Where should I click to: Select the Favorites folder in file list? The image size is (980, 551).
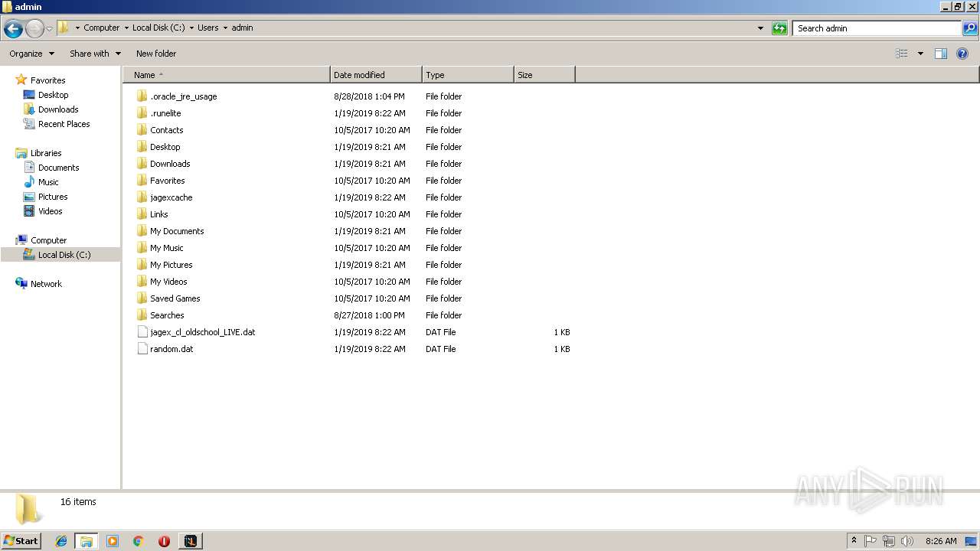pyautogui.click(x=167, y=181)
